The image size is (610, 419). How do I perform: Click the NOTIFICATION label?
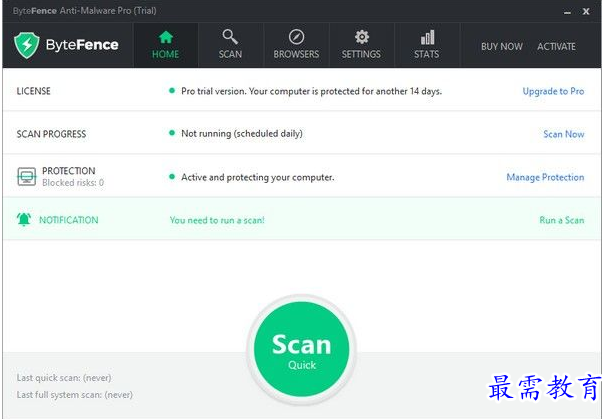[69, 220]
